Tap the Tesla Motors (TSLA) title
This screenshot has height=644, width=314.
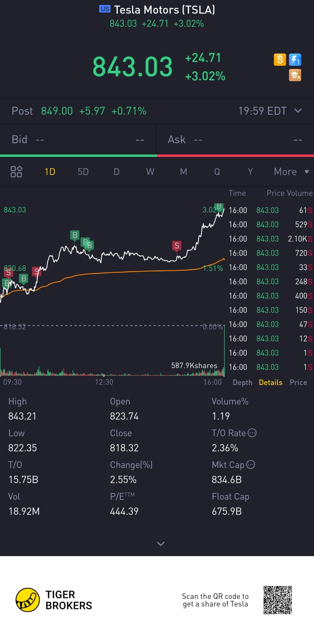click(x=165, y=10)
